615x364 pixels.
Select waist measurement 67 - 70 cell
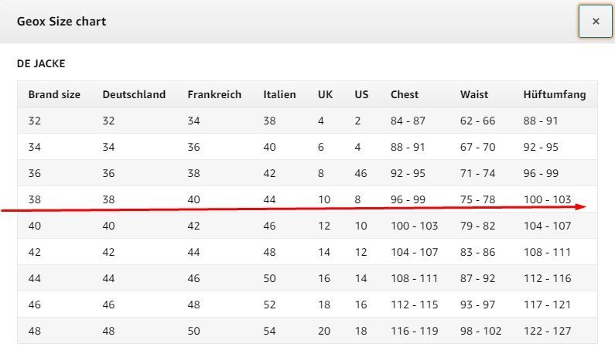pos(477,147)
